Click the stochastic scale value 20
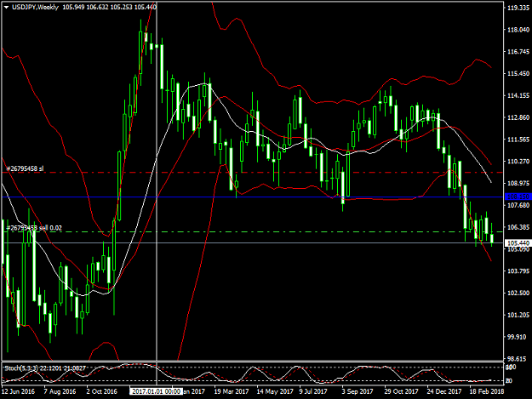 (x=509, y=381)
